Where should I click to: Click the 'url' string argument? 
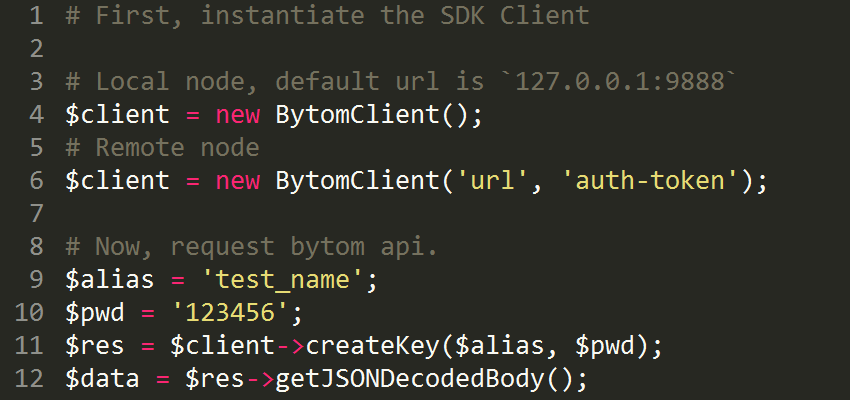[492, 181]
